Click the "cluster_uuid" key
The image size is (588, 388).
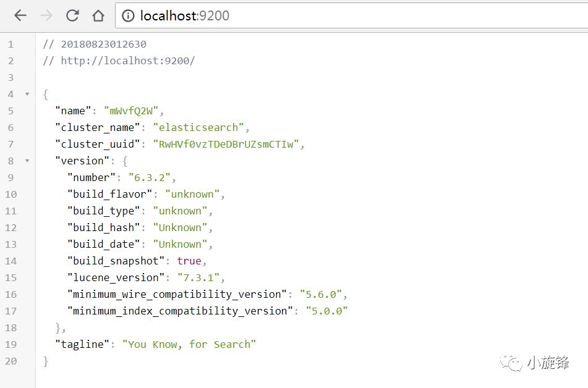click(x=98, y=145)
